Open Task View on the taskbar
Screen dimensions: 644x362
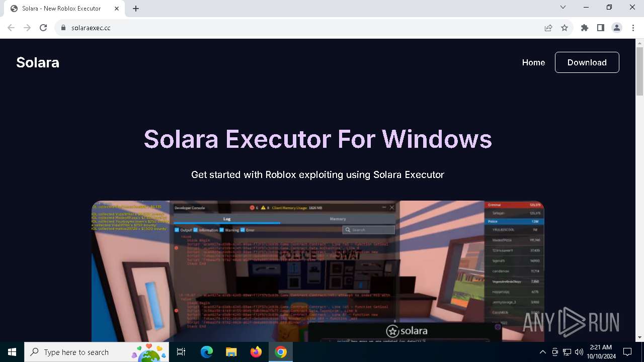(181, 352)
